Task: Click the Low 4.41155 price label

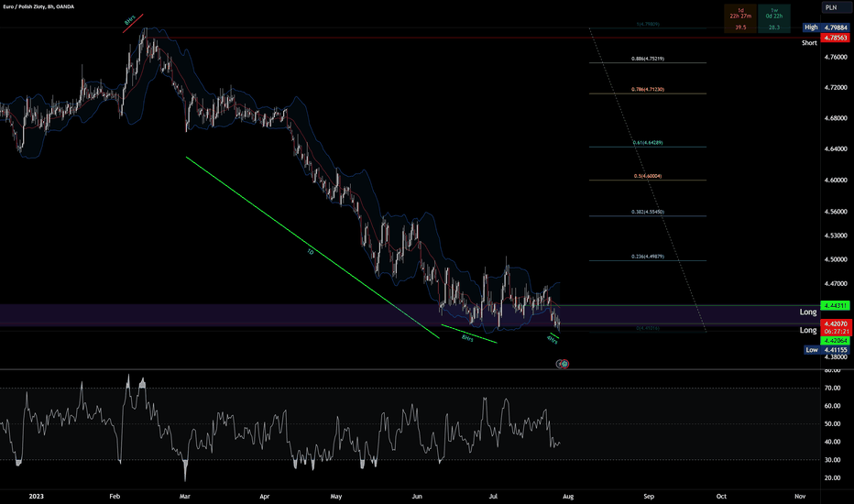Action: coord(827,350)
